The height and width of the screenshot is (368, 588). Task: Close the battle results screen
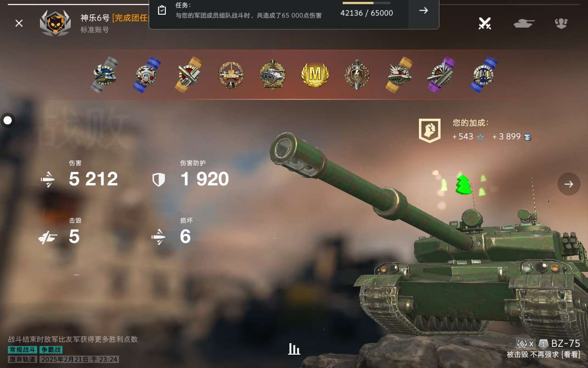coord(19,23)
